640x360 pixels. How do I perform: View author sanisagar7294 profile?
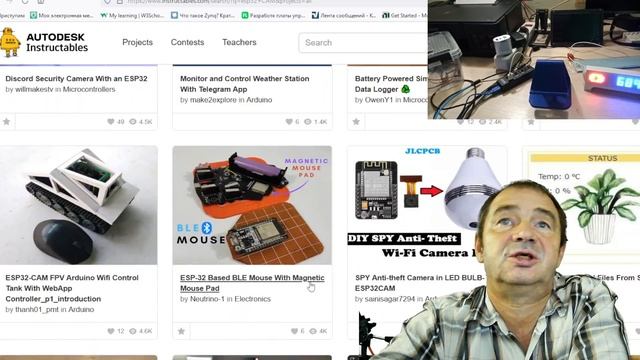(x=389, y=299)
